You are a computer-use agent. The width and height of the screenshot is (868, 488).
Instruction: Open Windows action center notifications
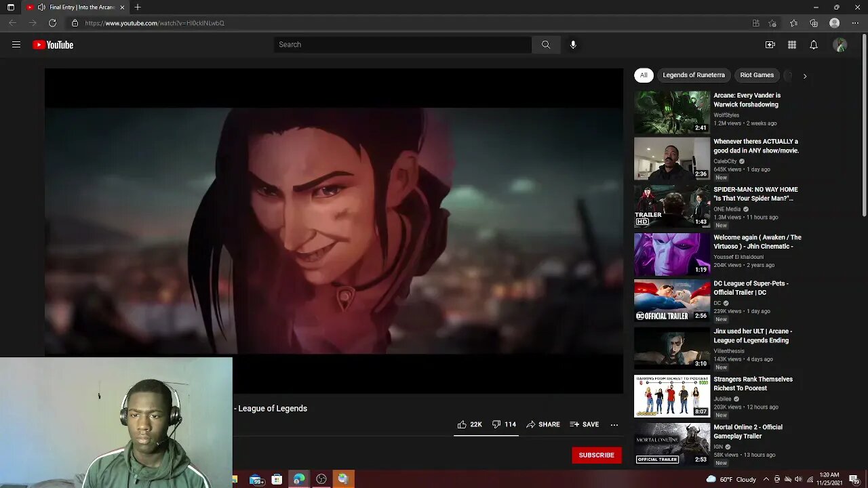coord(854,479)
